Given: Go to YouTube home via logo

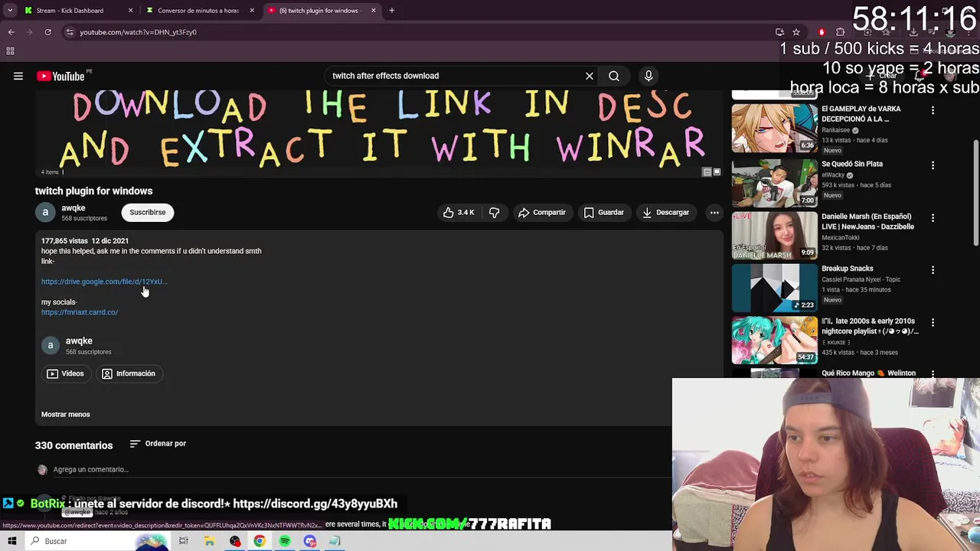Looking at the screenshot, I should point(60,76).
